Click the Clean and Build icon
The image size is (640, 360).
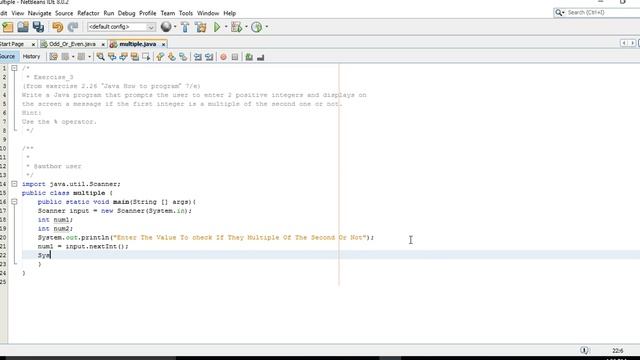(x=200, y=27)
